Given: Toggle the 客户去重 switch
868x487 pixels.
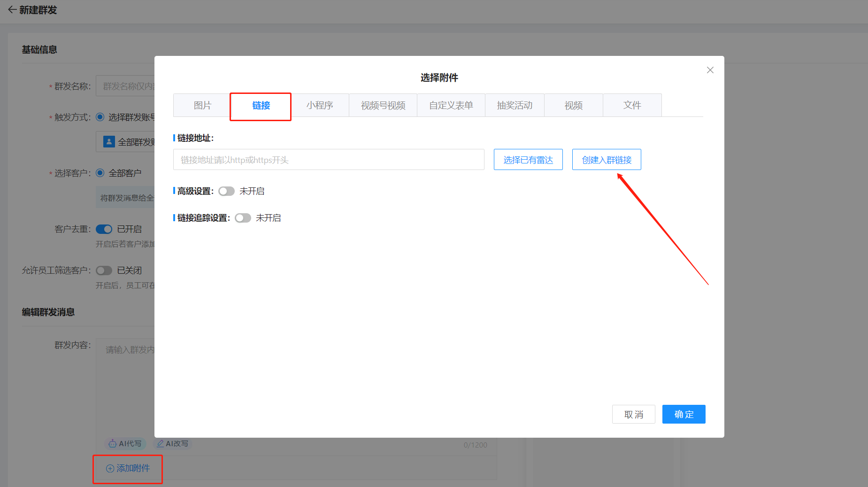Looking at the screenshot, I should 104,229.
